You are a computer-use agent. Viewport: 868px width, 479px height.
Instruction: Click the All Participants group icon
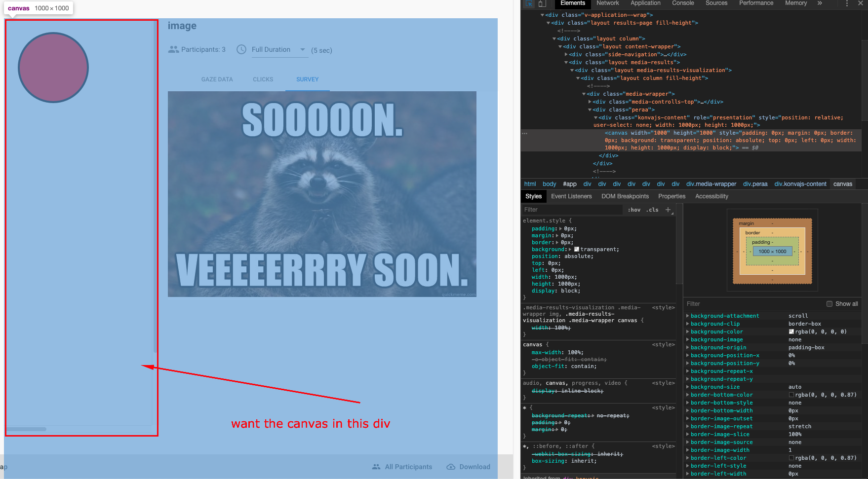tap(376, 467)
